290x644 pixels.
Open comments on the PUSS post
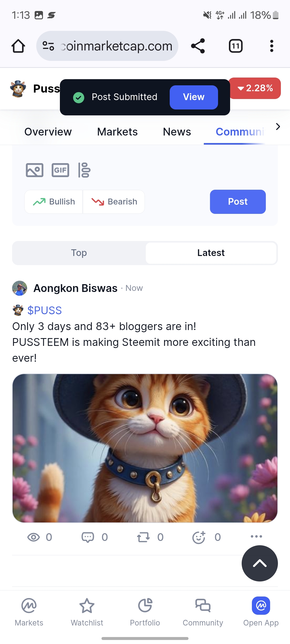88,537
